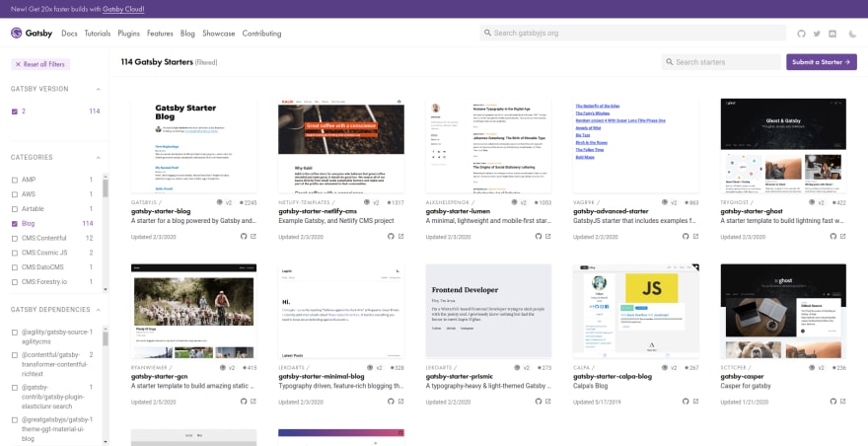Open the Contributing navigation item
This screenshot has height=446, width=868.
click(x=261, y=34)
